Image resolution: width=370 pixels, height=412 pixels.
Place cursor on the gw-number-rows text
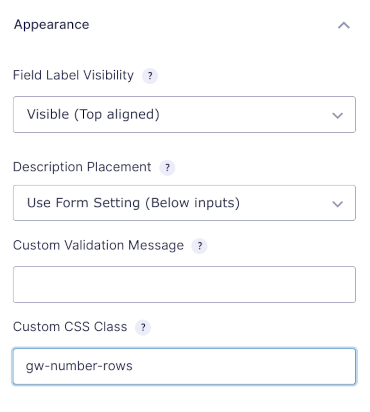coord(79,366)
